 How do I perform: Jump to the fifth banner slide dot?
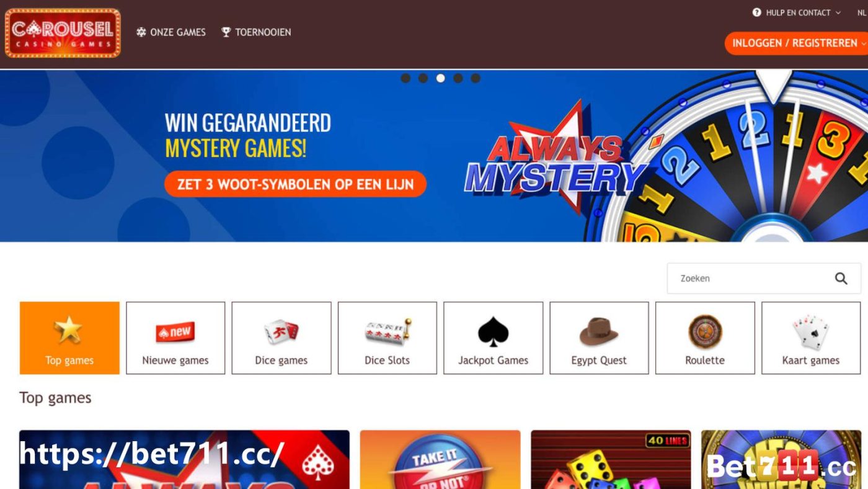coord(476,78)
